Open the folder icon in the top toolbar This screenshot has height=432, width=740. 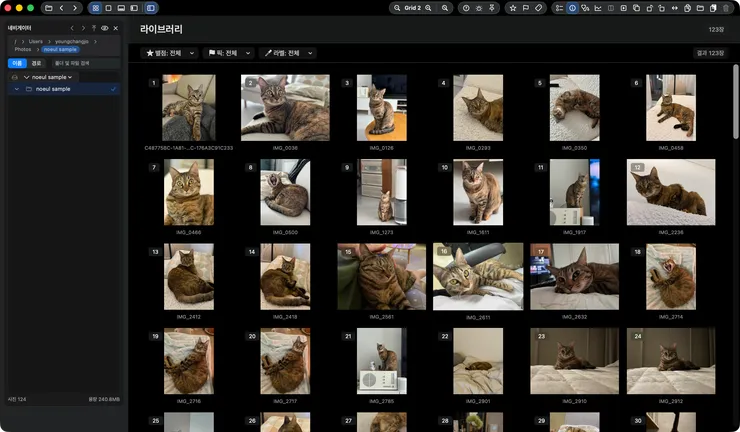click(49, 8)
